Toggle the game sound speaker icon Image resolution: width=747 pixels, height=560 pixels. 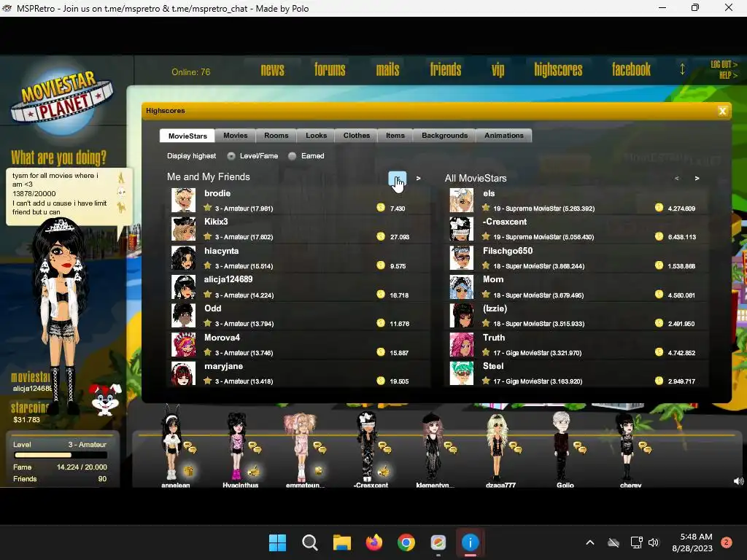coord(738,481)
